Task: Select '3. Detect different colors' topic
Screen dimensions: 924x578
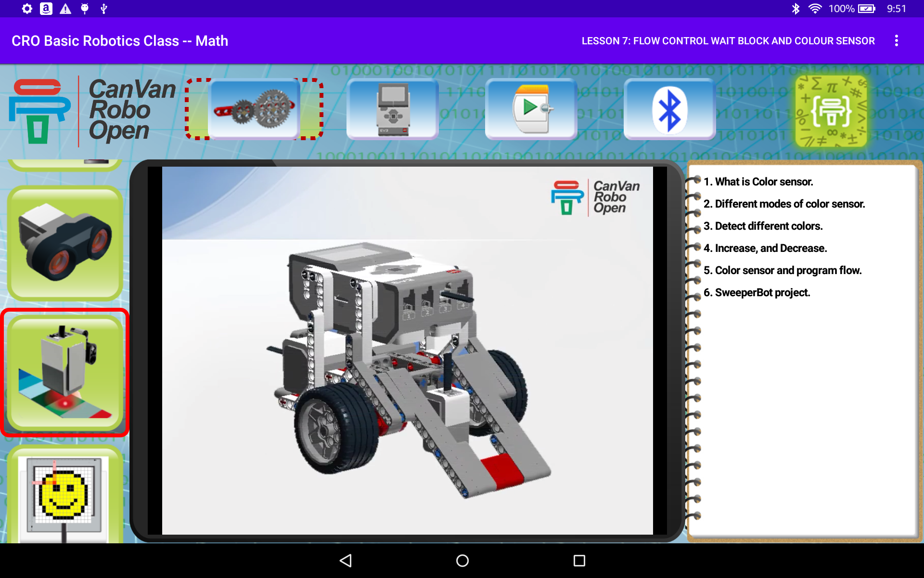Action: click(x=763, y=226)
